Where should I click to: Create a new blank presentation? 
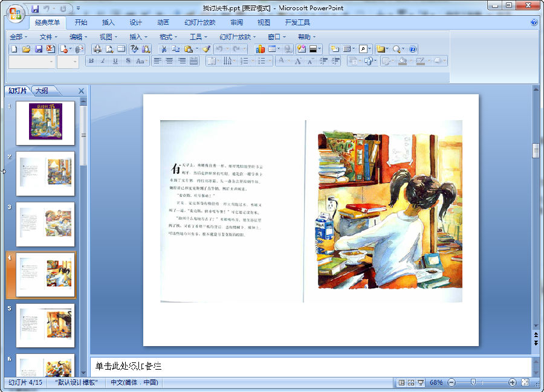click(15, 49)
